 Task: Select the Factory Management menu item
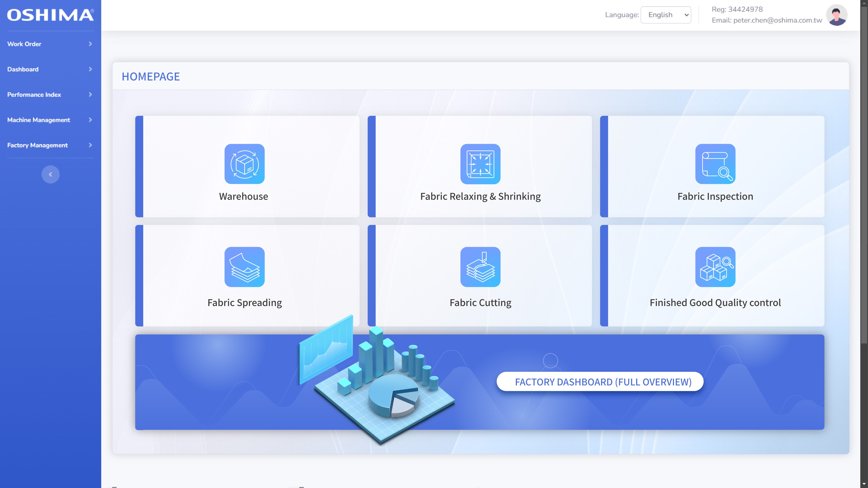(51, 145)
